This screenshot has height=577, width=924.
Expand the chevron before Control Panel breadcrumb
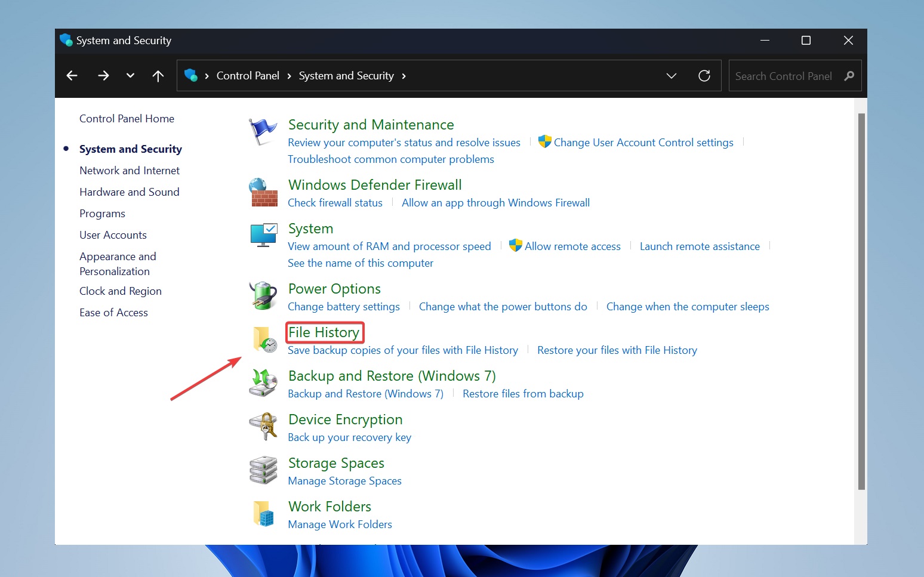click(207, 76)
